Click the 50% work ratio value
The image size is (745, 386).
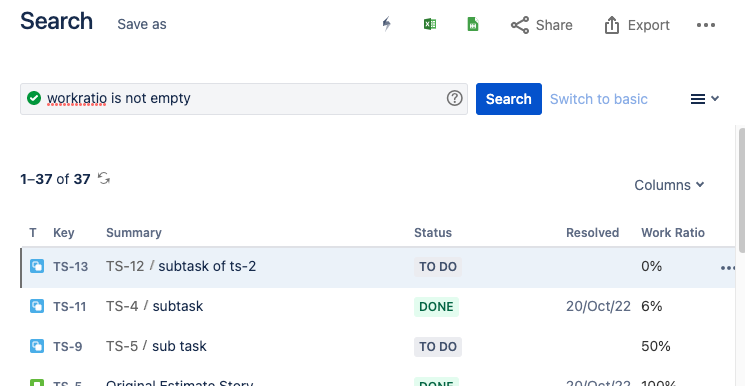click(656, 346)
